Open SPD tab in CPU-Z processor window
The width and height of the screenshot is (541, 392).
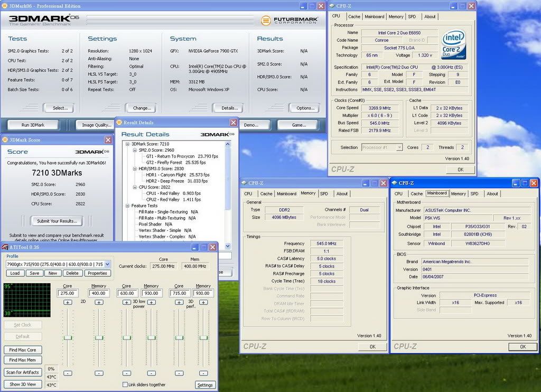[x=412, y=16]
